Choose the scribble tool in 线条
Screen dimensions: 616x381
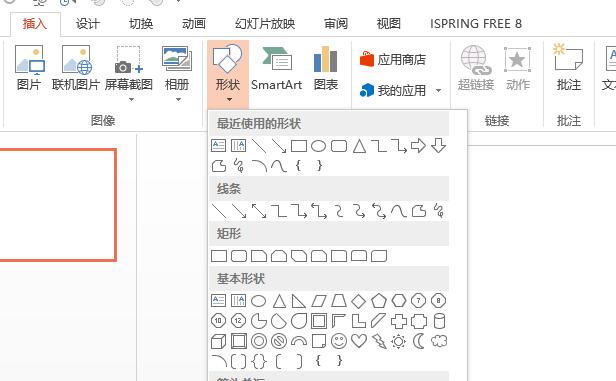pyautogui.click(x=439, y=211)
